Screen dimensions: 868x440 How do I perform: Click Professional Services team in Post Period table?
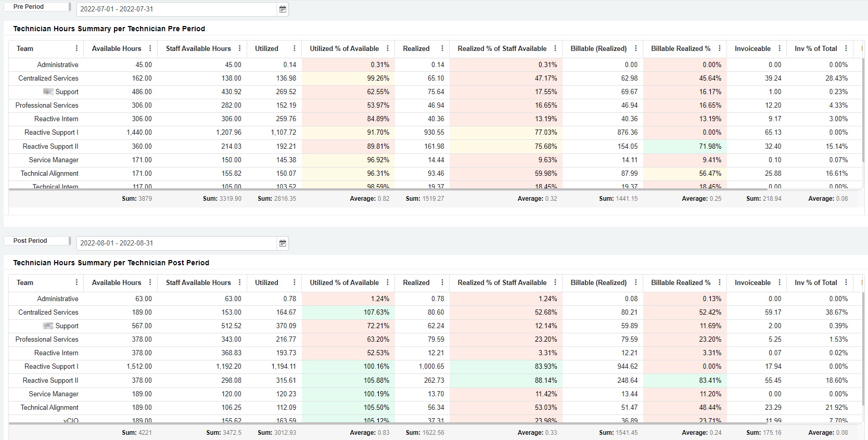click(47, 339)
